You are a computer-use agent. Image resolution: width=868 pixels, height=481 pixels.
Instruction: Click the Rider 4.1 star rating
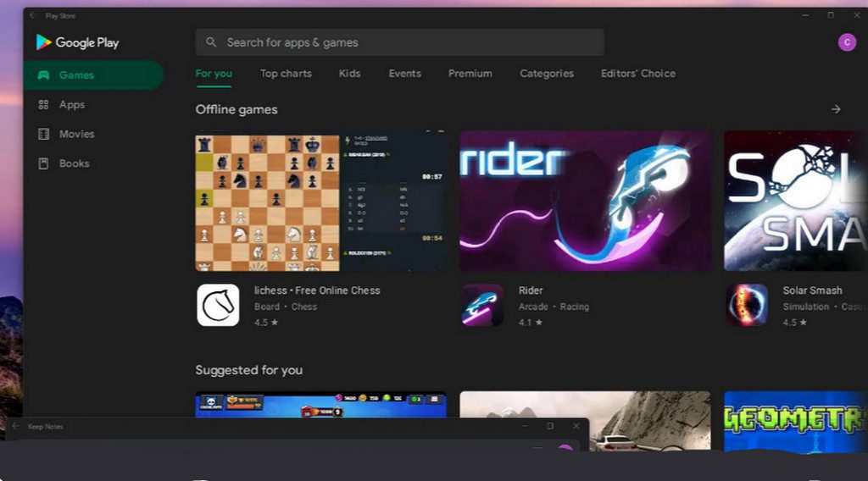point(531,323)
